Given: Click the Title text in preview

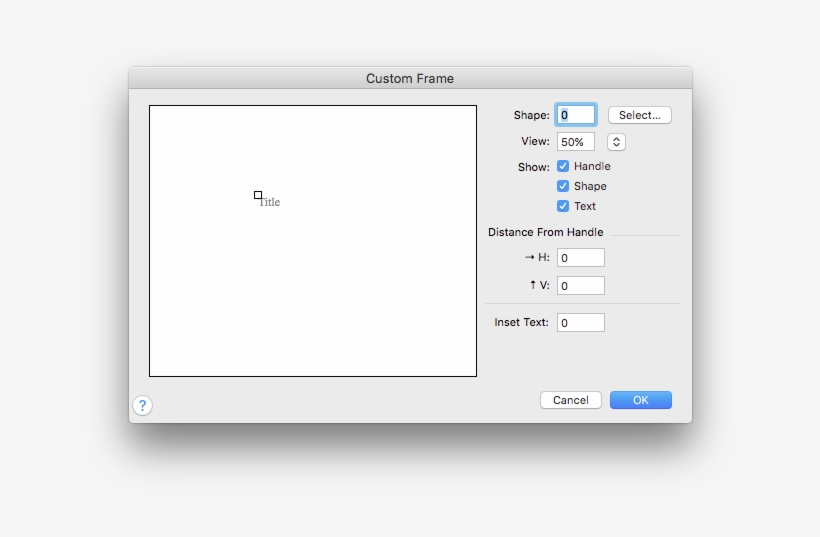Looking at the screenshot, I should pos(270,203).
